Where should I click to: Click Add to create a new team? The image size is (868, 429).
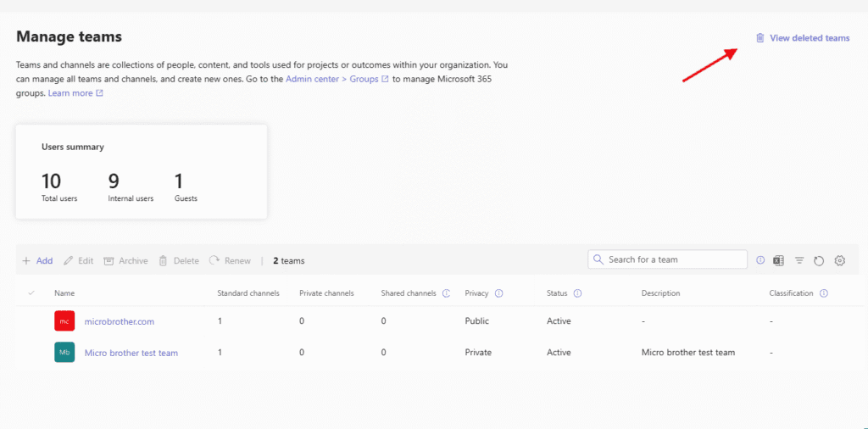tap(37, 261)
